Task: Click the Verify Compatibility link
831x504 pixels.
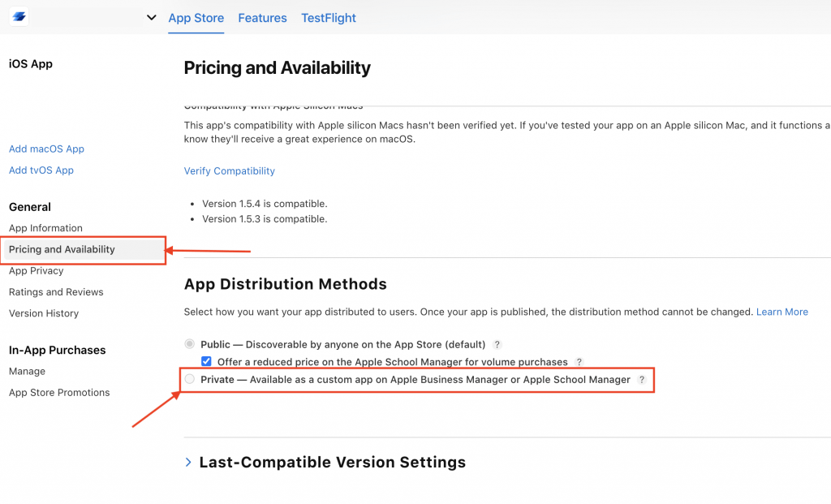Action: (230, 171)
